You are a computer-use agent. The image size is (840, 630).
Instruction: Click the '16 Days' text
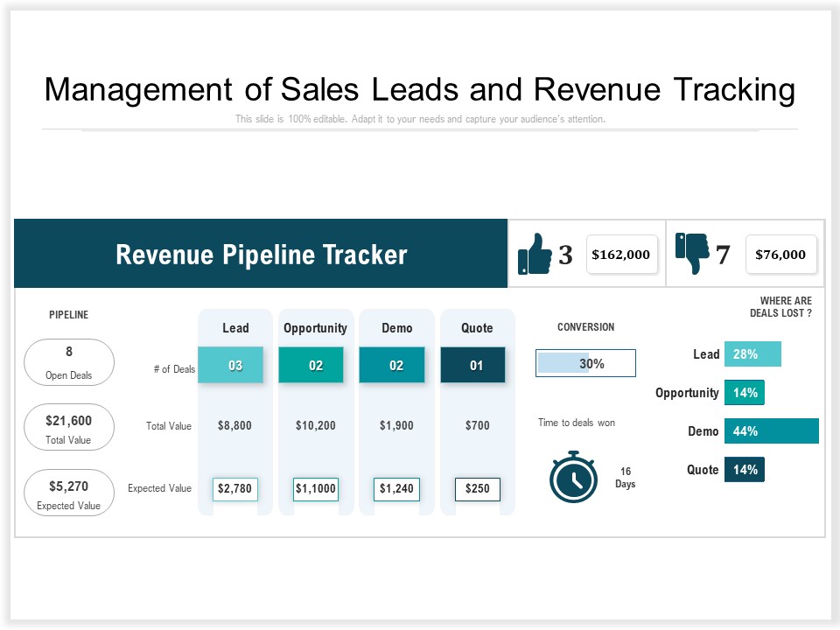pos(625,478)
